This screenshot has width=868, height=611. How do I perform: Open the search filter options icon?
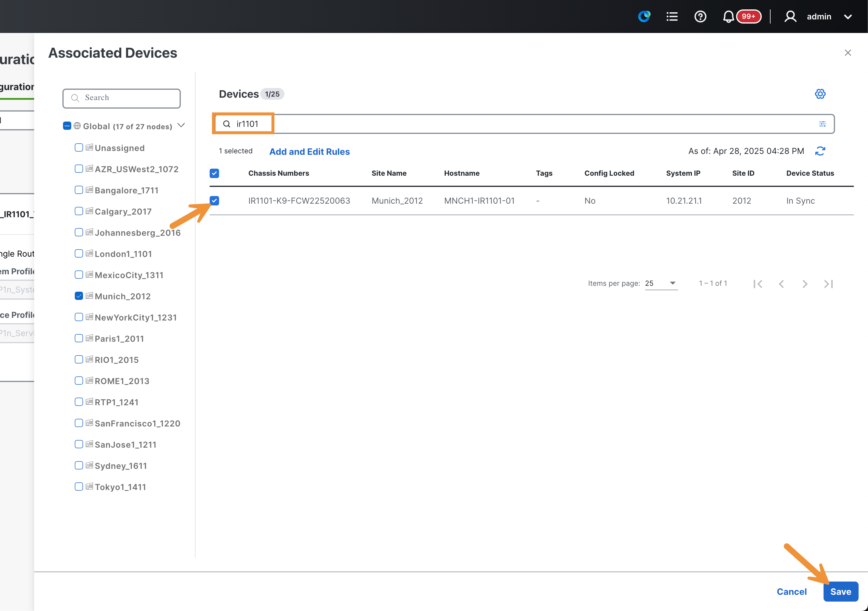tap(822, 124)
